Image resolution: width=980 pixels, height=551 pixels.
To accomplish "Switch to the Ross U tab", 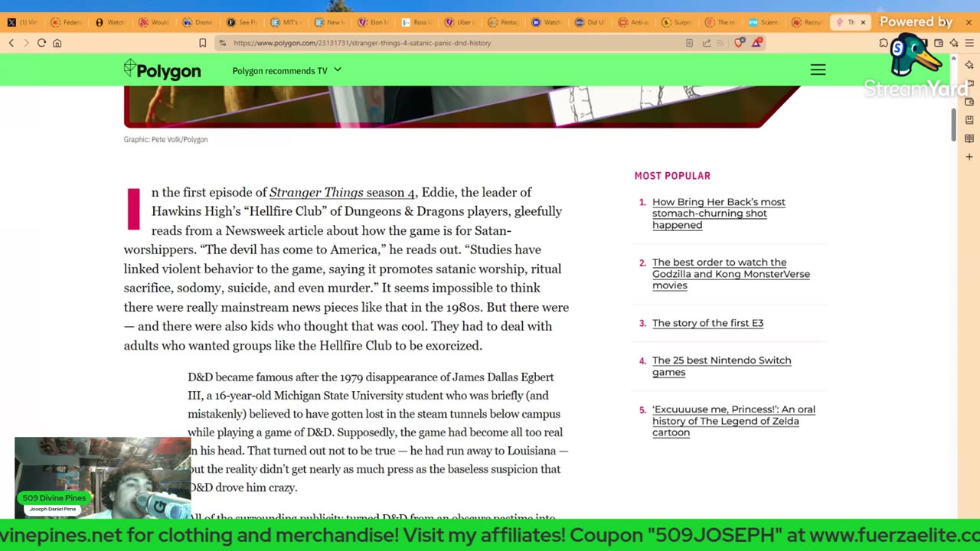I will tap(417, 22).
